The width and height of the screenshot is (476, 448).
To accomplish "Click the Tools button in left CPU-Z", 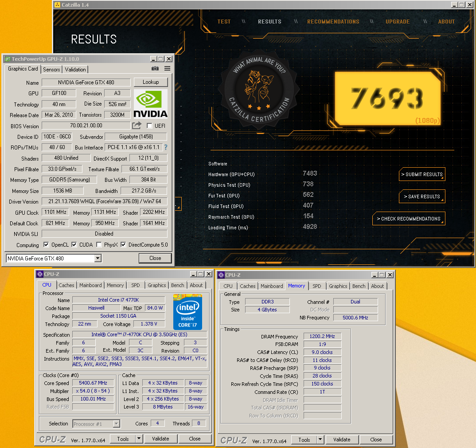I will point(123,439).
